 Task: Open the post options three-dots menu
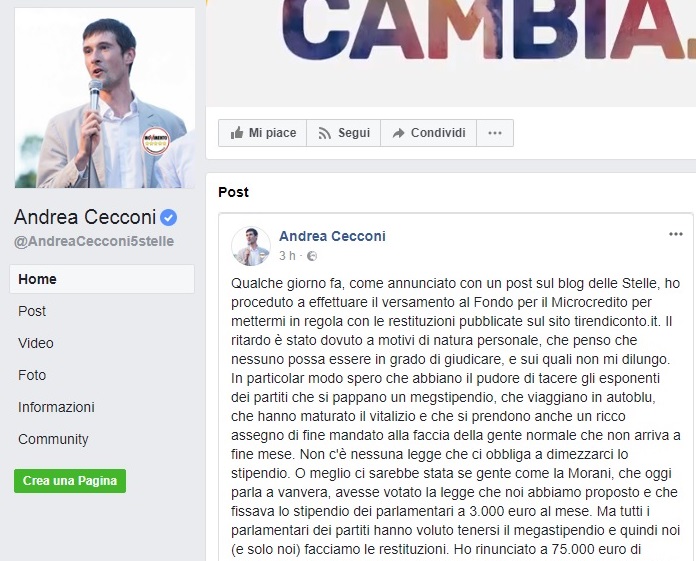pyautogui.click(x=676, y=234)
